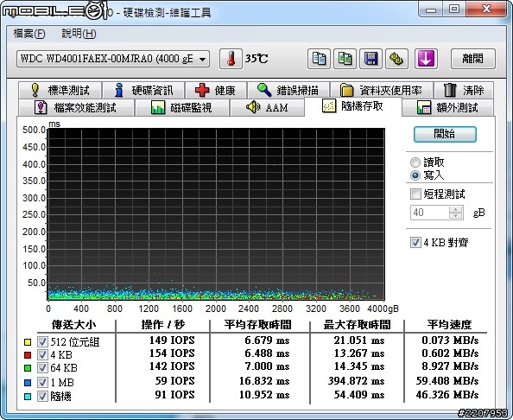The image size is (513, 420).
Task: Open the AAM speaker tab
Action: [x=268, y=107]
